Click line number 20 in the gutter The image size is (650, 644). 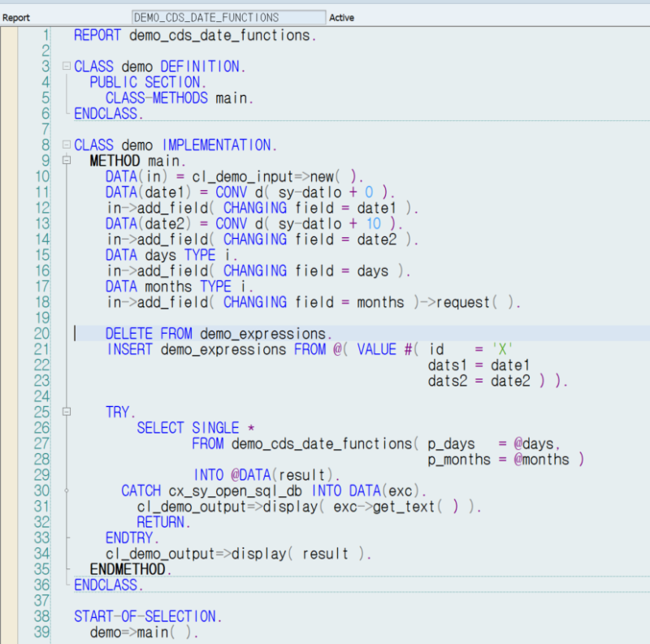(41, 333)
